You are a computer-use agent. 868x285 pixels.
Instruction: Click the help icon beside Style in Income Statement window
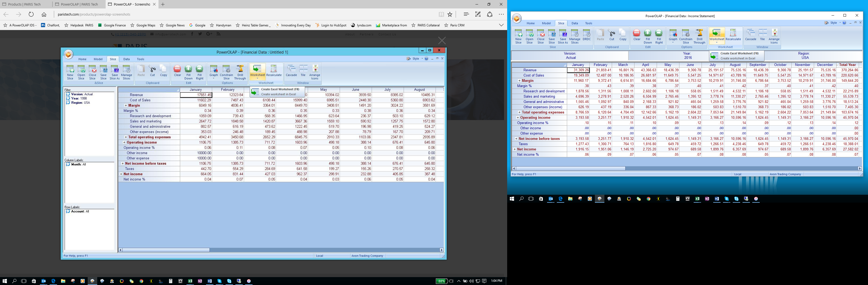tap(844, 23)
